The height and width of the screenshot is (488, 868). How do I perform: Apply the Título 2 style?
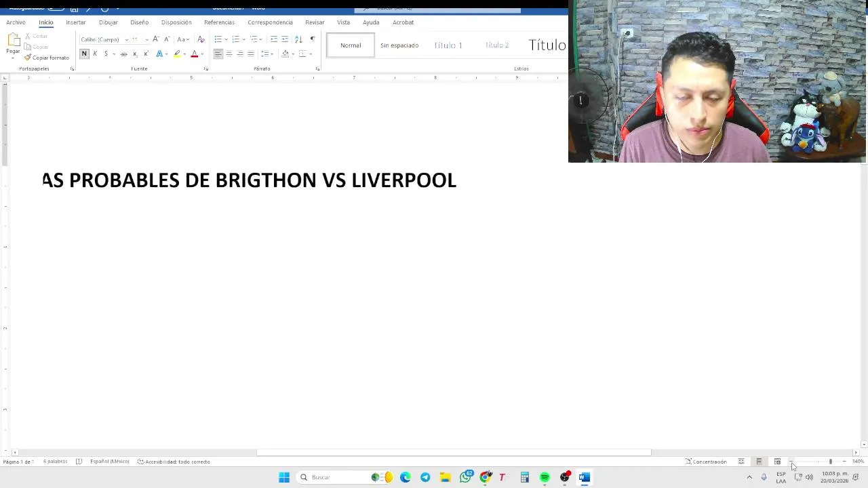(497, 45)
